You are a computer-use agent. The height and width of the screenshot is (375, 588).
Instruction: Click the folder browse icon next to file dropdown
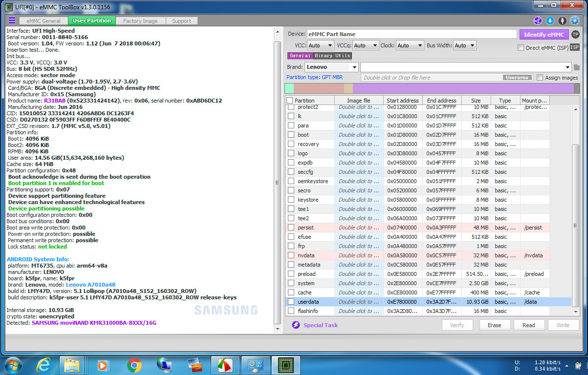(577, 67)
